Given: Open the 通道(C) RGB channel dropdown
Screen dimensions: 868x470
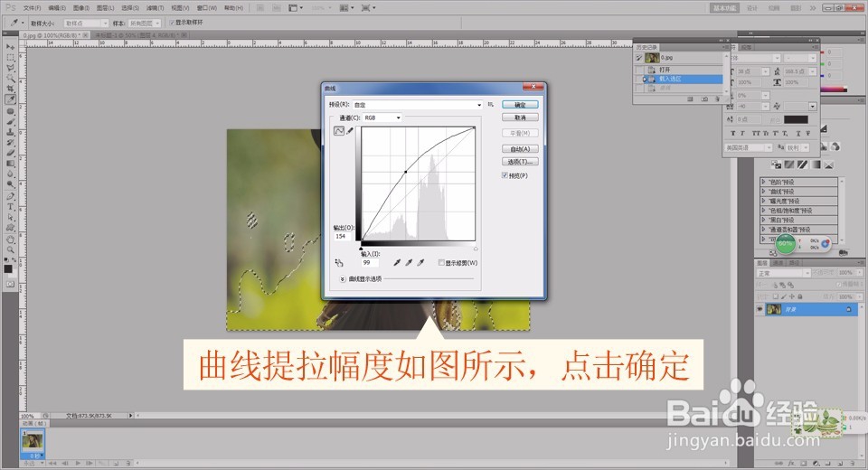Looking at the screenshot, I should click(382, 117).
